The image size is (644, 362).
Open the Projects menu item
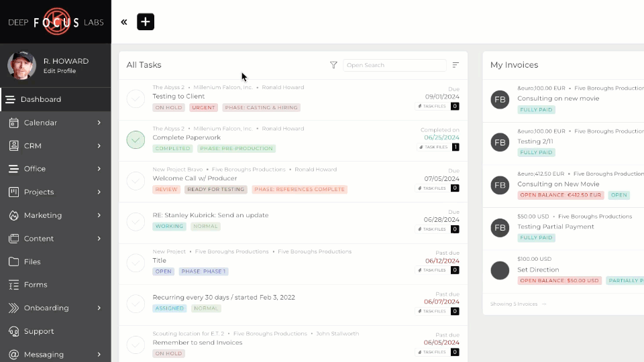point(56,192)
